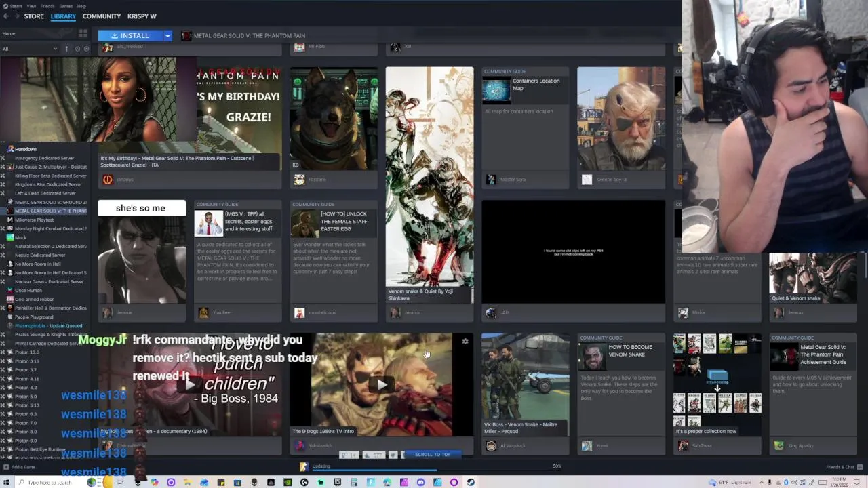868x488 pixels.
Task: Click the settings gear on D Dogs video
Action: [465, 341]
